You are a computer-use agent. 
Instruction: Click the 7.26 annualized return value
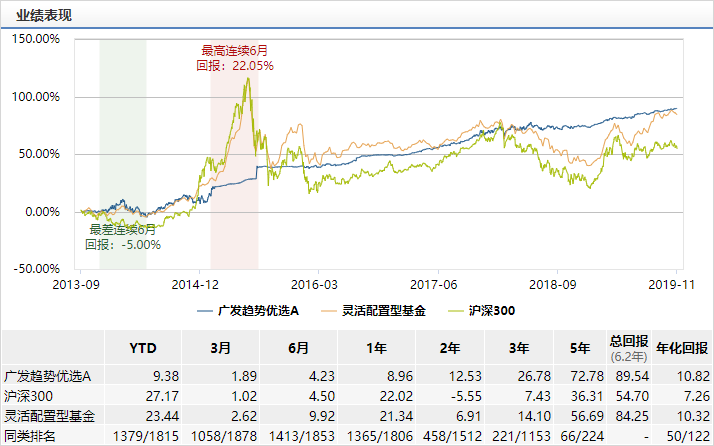697,396
